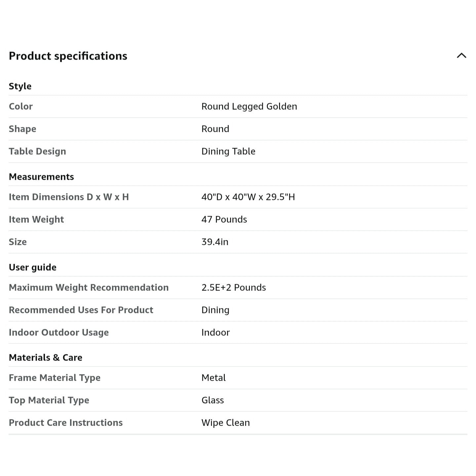Select the Maximum Weight Recommendation label
This screenshot has width=476, height=476.
[89, 288]
